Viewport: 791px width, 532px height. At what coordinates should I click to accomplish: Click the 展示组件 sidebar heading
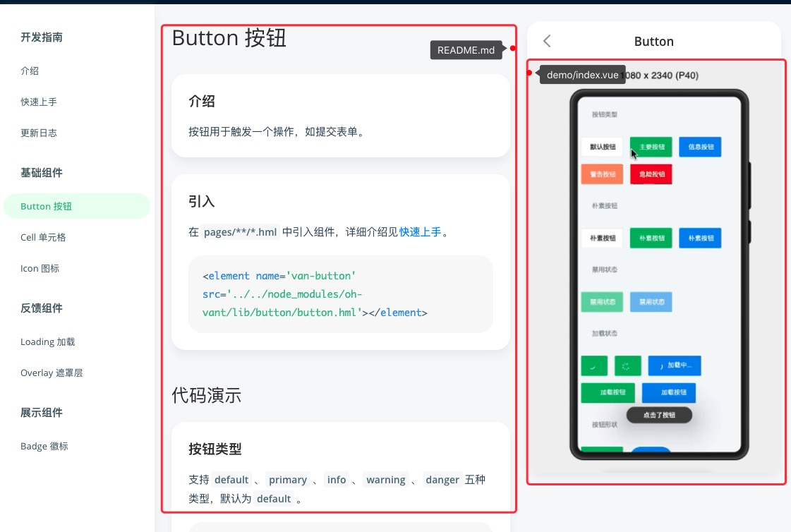pos(42,413)
